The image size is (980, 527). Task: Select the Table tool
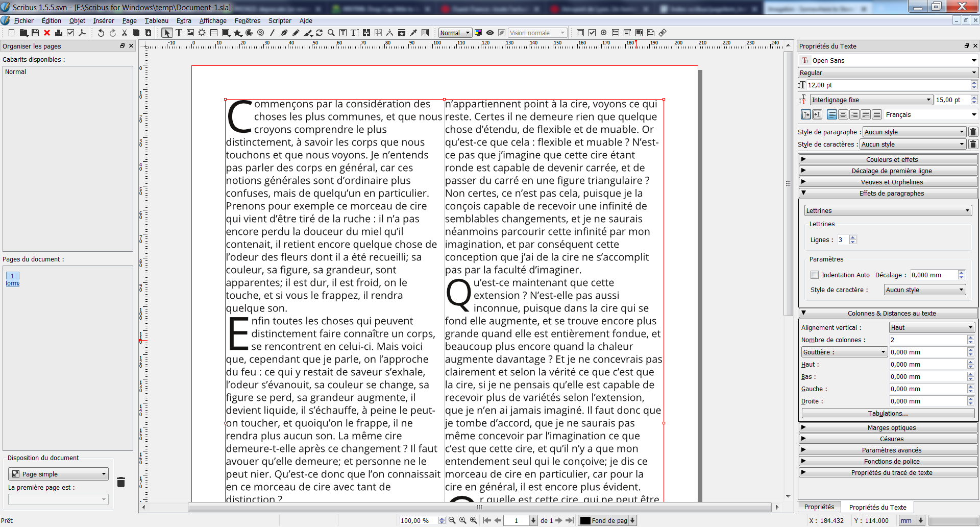[214, 33]
